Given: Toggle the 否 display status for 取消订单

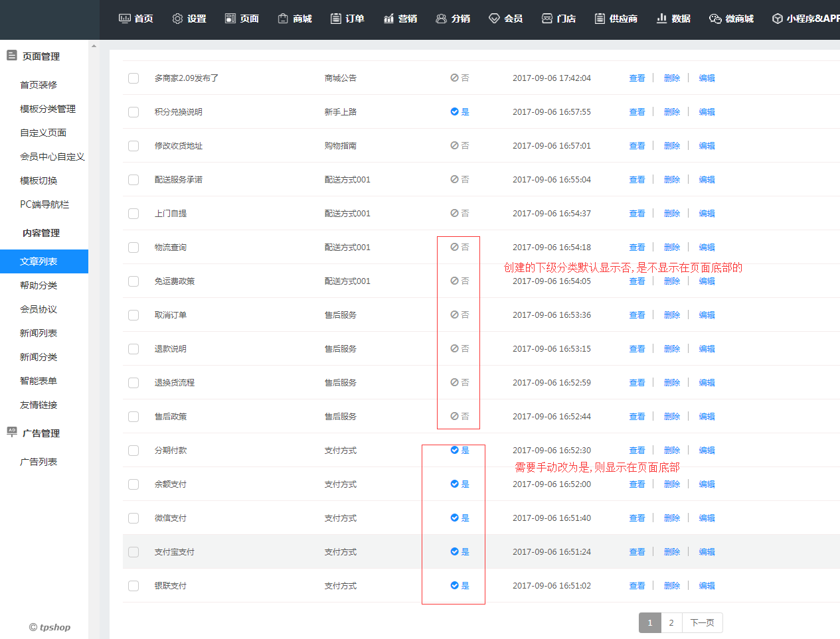Looking at the screenshot, I should 460,315.
